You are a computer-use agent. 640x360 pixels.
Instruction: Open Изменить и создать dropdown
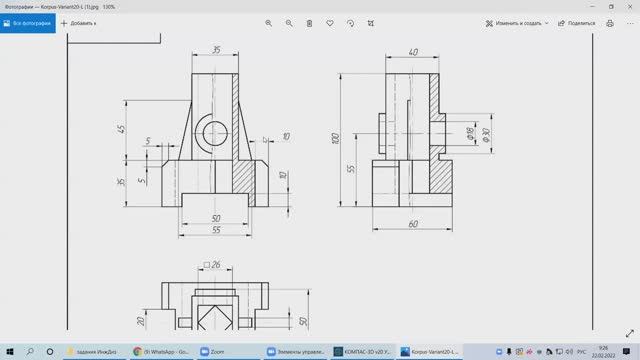pos(517,23)
